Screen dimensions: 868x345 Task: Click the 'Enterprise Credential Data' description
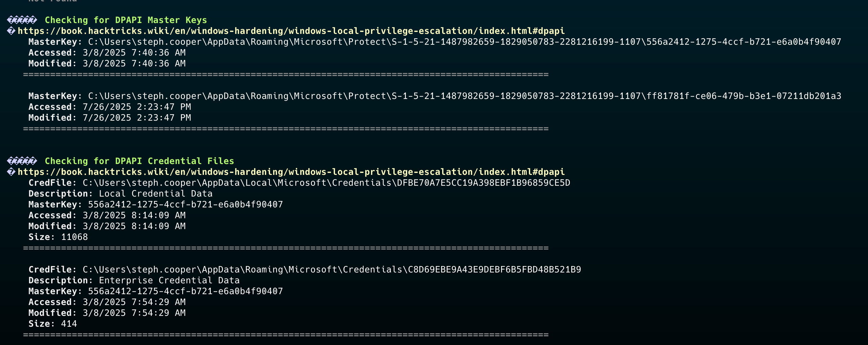click(169, 281)
